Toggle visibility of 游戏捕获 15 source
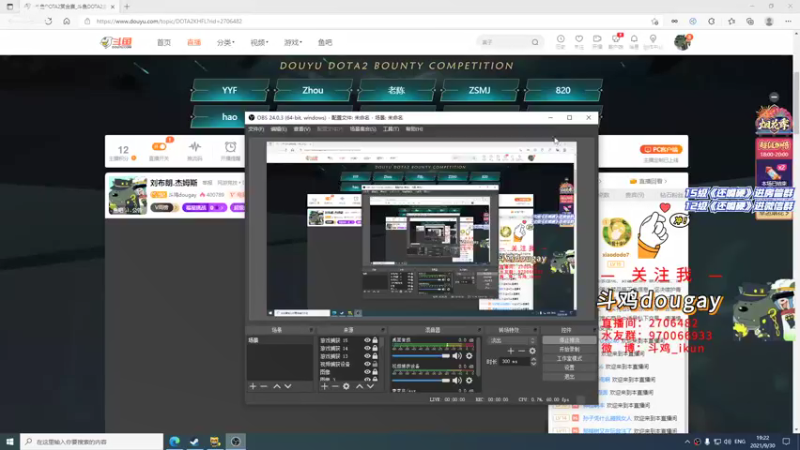 click(x=367, y=340)
